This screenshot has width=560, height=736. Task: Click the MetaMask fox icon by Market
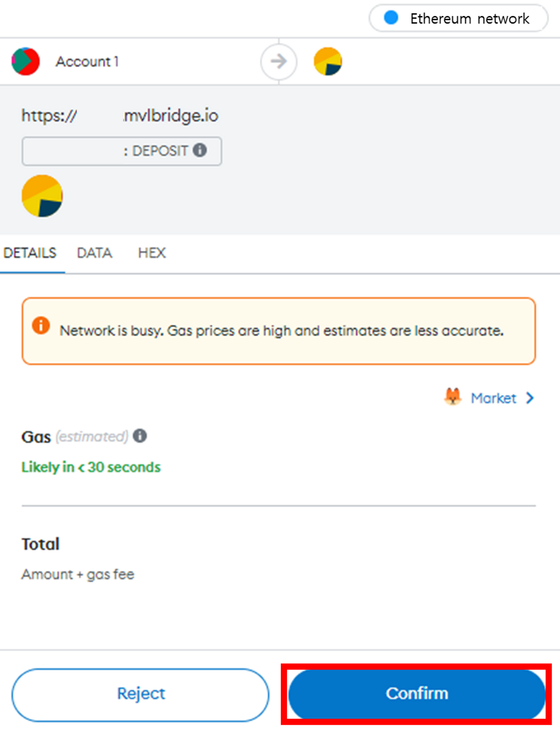[453, 397]
